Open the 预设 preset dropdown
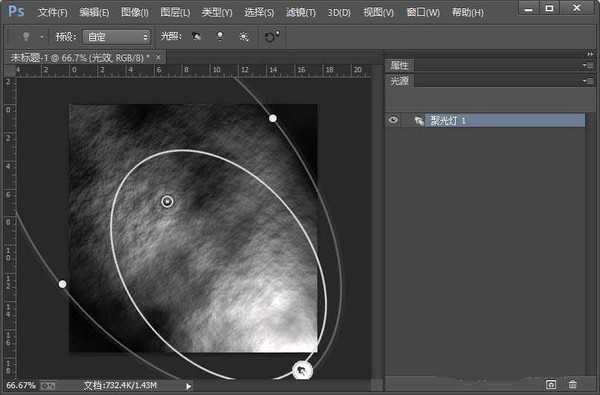The width and height of the screenshot is (600, 395). pyautogui.click(x=117, y=37)
